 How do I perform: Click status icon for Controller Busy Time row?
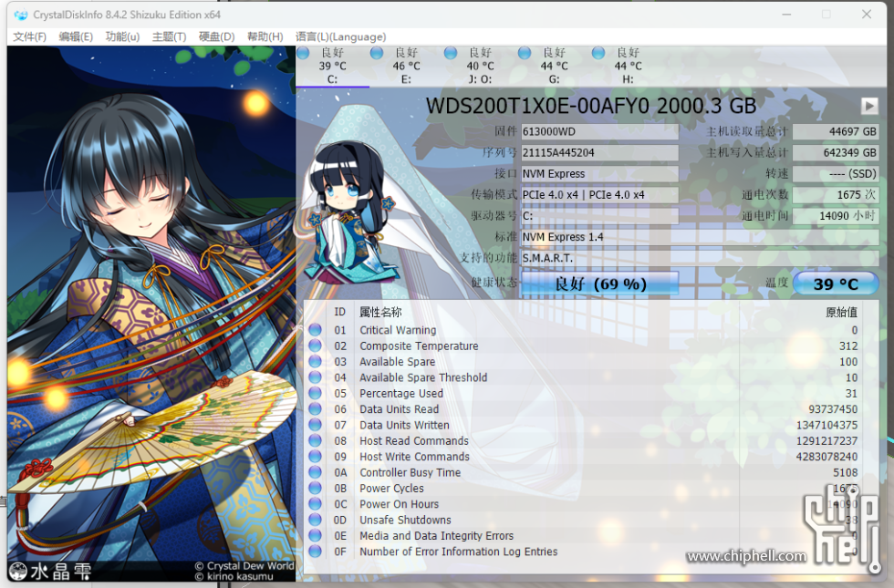tap(316, 472)
